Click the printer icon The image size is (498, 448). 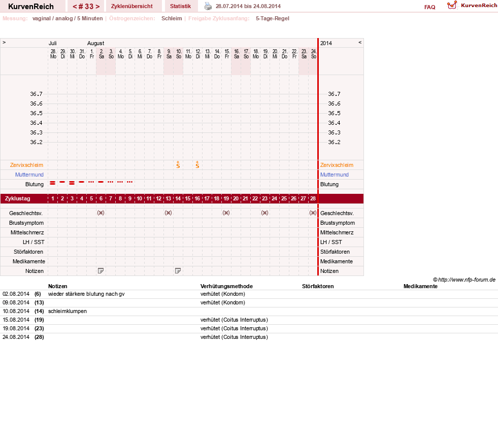click(208, 6)
